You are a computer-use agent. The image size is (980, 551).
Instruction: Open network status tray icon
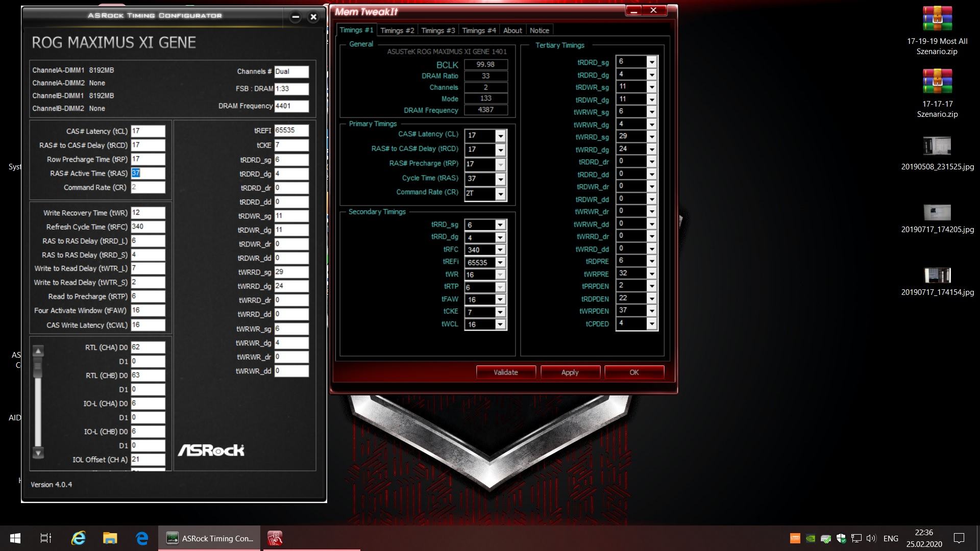pos(856,538)
